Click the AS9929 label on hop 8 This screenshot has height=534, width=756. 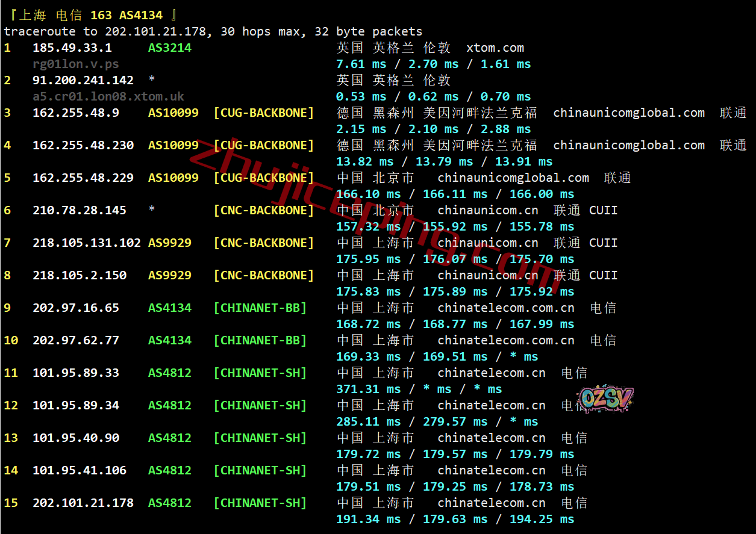pos(169,276)
